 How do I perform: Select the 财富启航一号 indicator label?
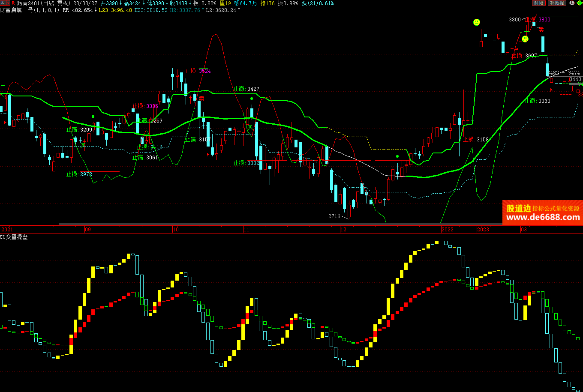pyautogui.click(x=16, y=10)
